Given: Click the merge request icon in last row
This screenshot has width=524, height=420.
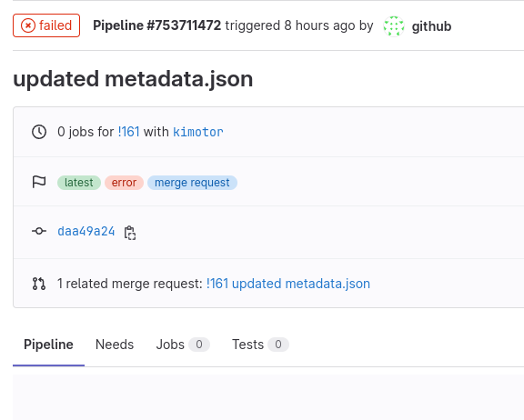Looking at the screenshot, I should (39, 284).
